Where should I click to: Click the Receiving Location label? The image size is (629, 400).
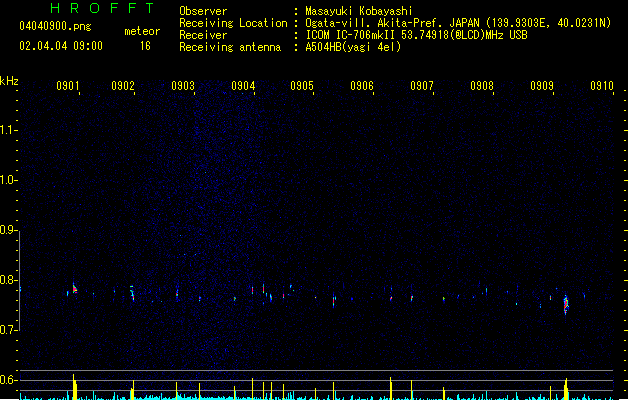233,23
